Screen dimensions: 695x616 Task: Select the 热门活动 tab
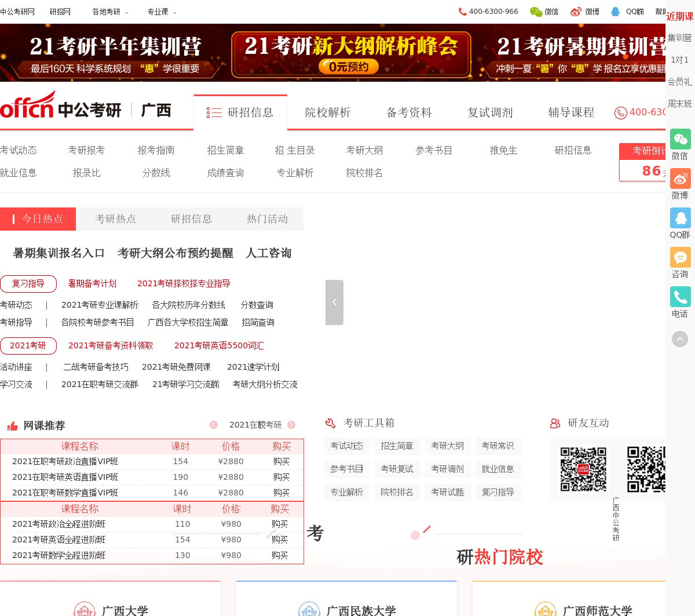267,219
